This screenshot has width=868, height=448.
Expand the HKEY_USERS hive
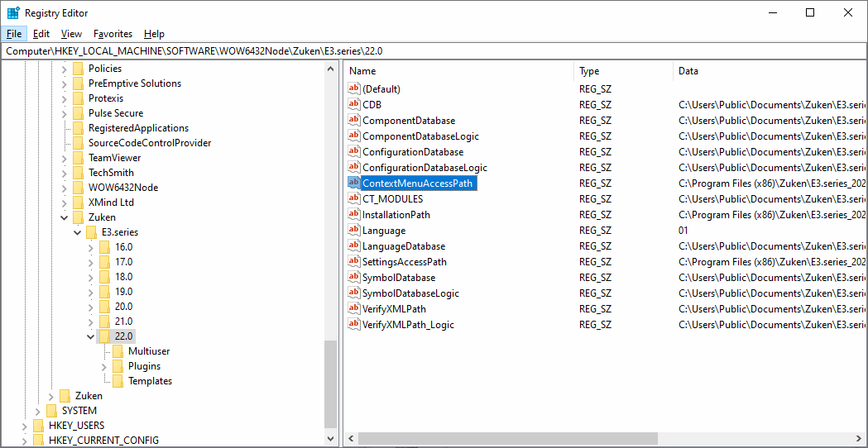(24, 426)
